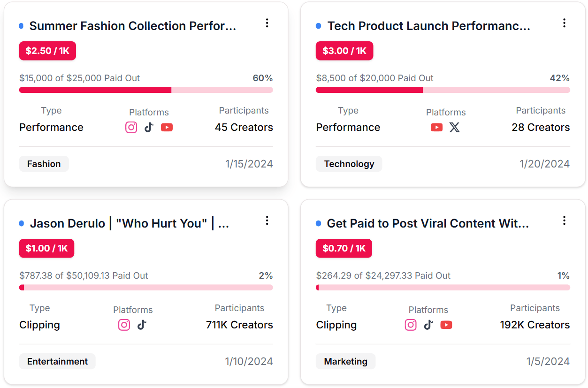
Task: Open the Jason Derulo campaign title
Action: coord(129,223)
